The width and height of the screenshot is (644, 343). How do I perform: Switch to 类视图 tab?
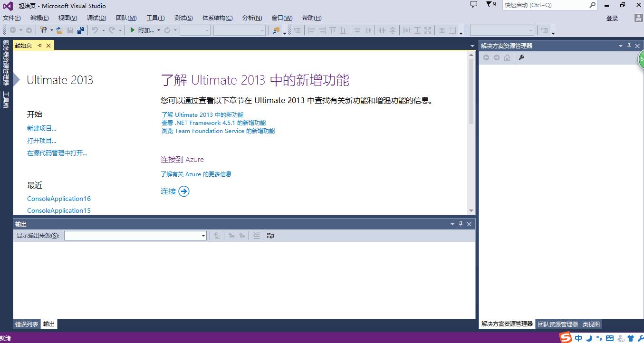[591, 324]
